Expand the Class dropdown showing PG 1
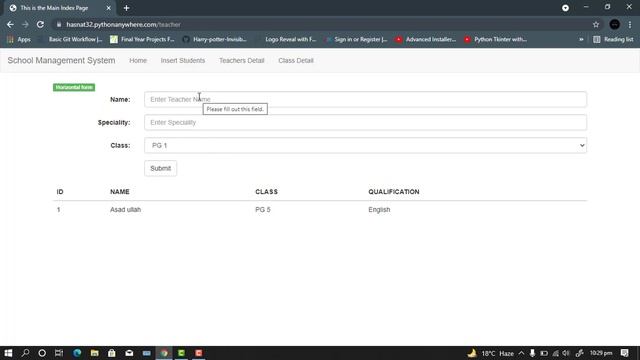This screenshot has width=640, height=360. tap(365, 145)
